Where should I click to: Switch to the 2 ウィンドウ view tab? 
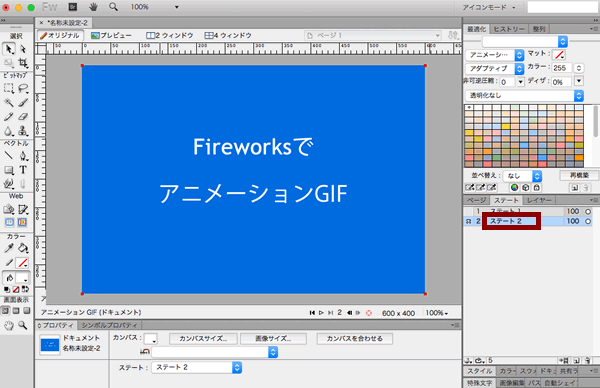click(x=170, y=36)
